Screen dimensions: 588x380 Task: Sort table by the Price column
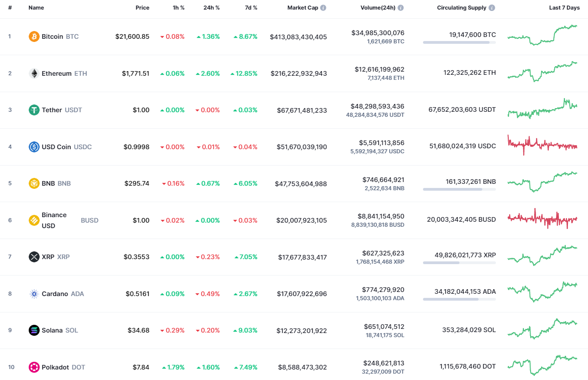click(142, 7)
